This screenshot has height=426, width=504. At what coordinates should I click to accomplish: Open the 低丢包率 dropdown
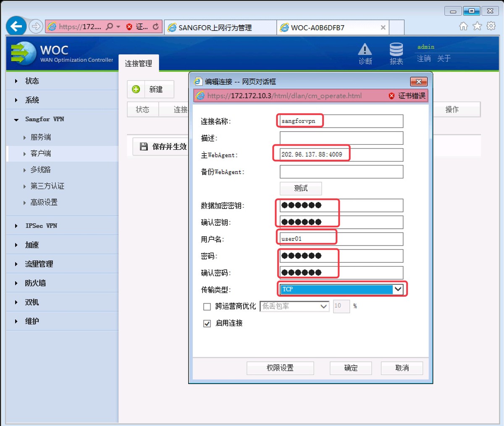[x=294, y=306]
